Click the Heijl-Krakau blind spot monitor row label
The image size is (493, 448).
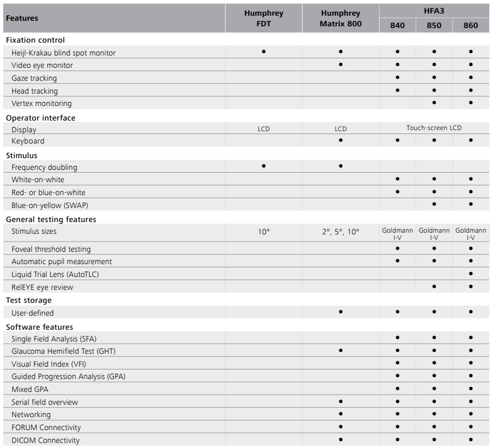tap(63, 53)
